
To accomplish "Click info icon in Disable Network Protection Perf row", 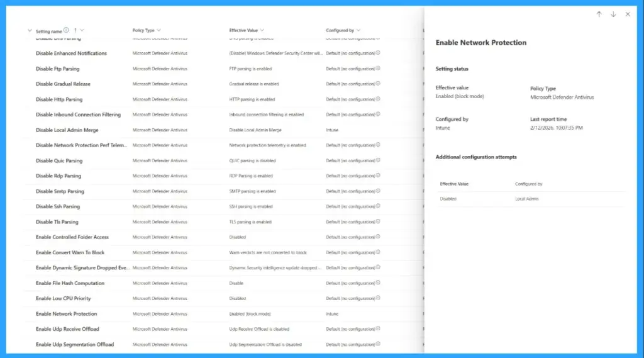I will click(x=378, y=145).
